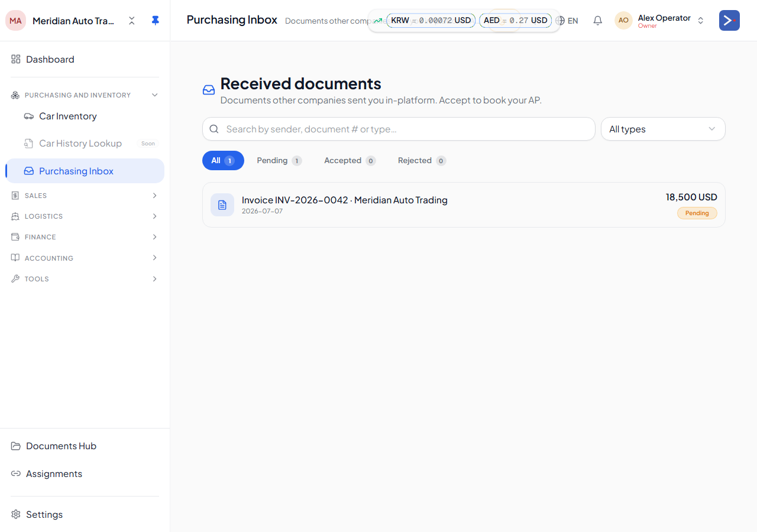Image resolution: width=757 pixels, height=532 pixels.
Task: Expand the Accounting section
Action: coord(85,258)
